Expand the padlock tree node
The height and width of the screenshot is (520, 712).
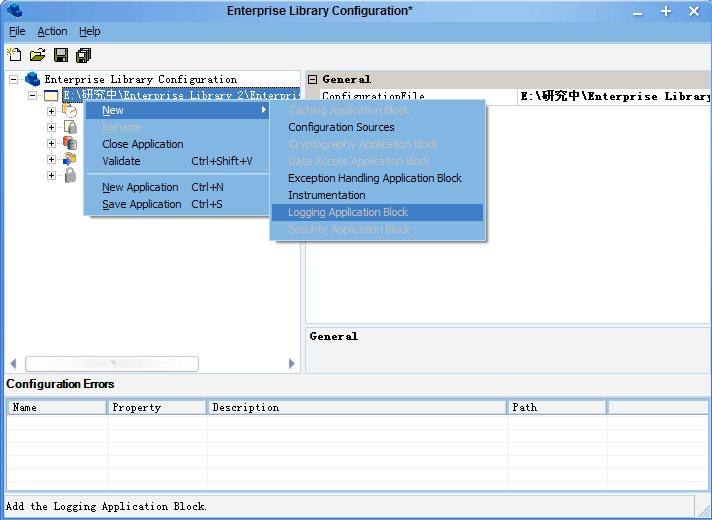point(51,175)
